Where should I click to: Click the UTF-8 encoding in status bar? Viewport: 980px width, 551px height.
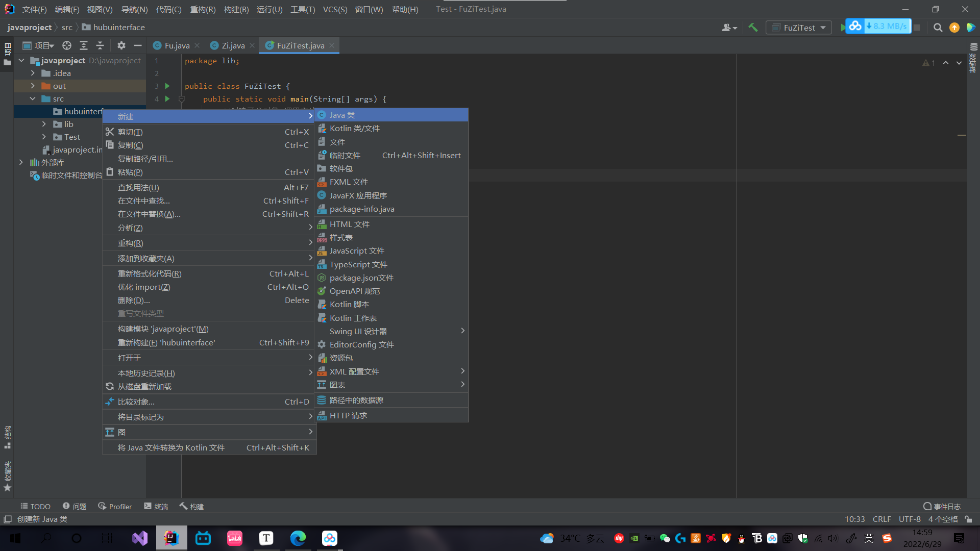[x=909, y=519]
